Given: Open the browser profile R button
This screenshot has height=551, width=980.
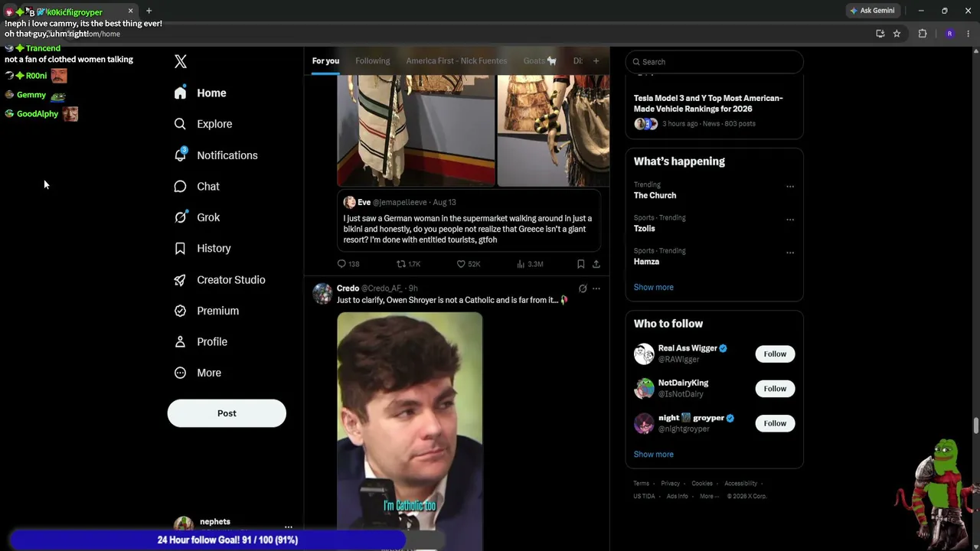Looking at the screenshot, I should 949,34.
